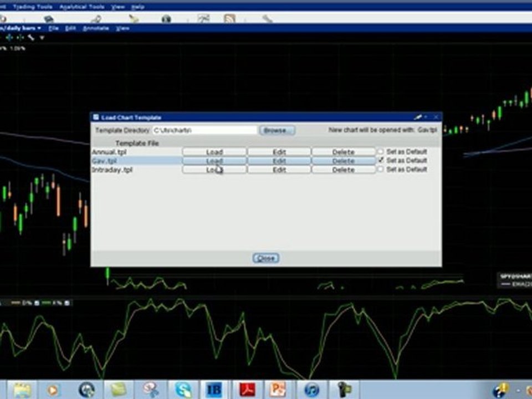
Task: Load the Annual.tpl template
Action: pos(214,152)
